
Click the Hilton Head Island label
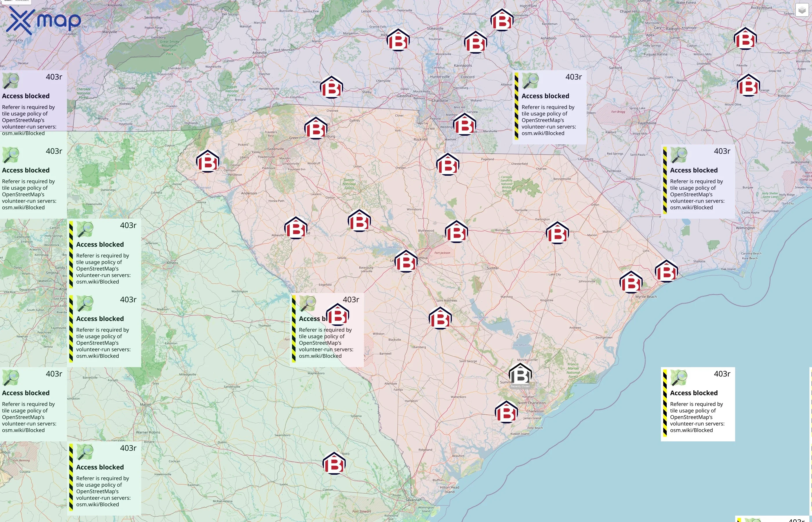[x=449, y=490]
